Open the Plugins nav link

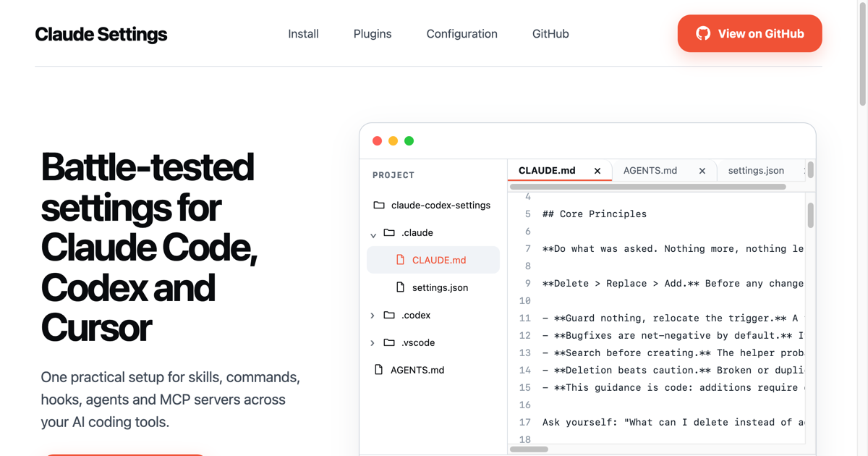(x=373, y=33)
